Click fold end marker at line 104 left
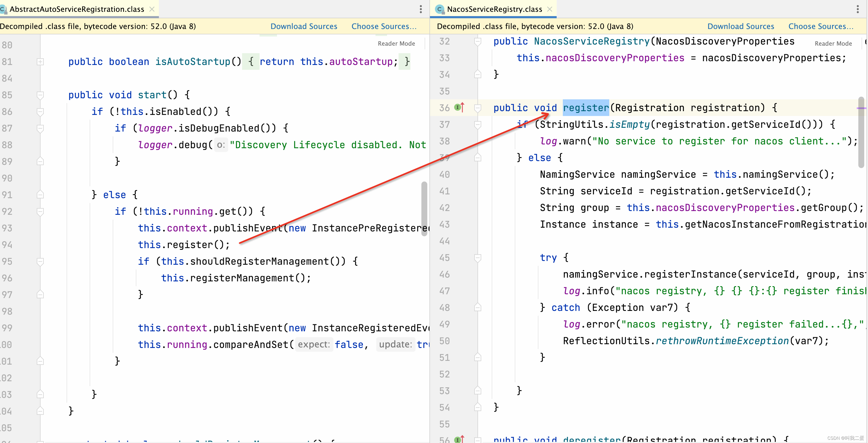The width and height of the screenshot is (868, 443). click(x=40, y=411)
